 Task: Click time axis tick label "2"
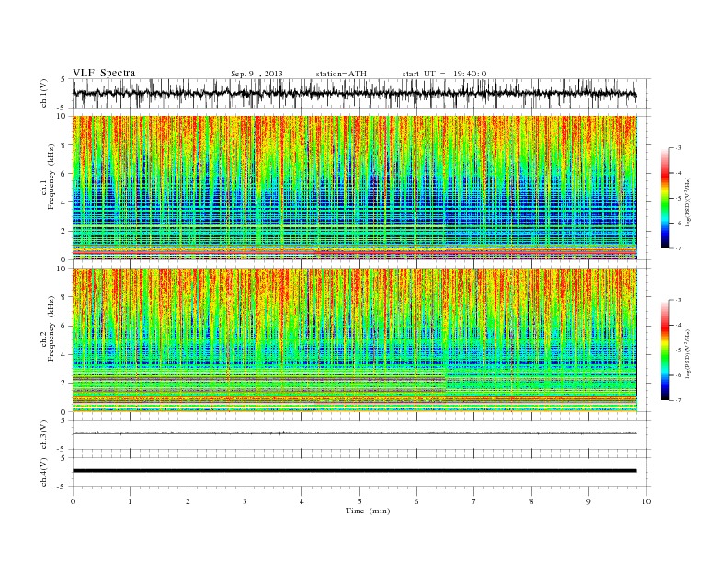click(x=188, y=501)
